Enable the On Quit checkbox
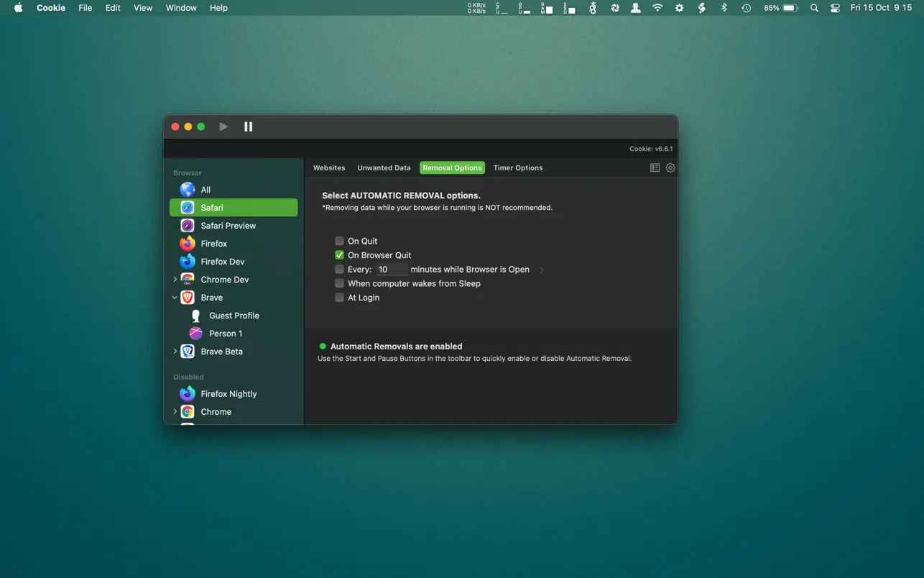The height and width of the screenshot is (578, 924). pos(339,241)
